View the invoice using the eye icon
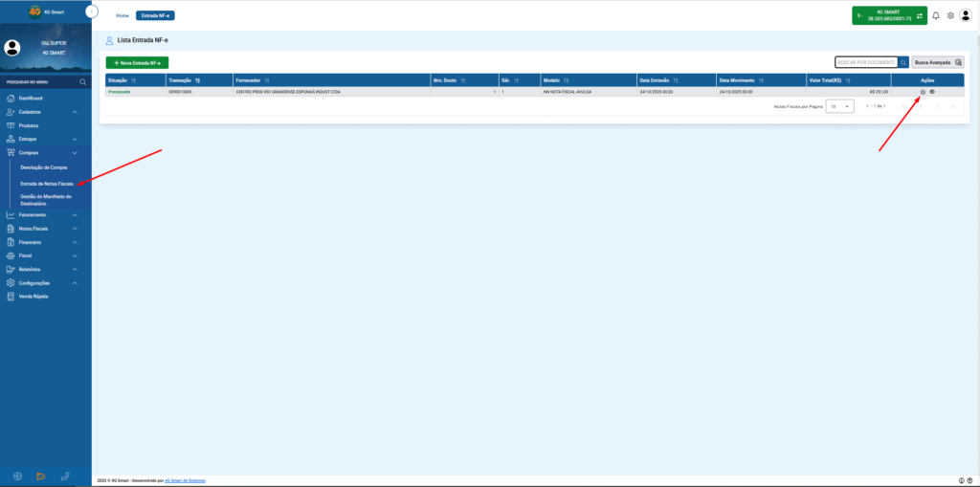 click(932, 92)
